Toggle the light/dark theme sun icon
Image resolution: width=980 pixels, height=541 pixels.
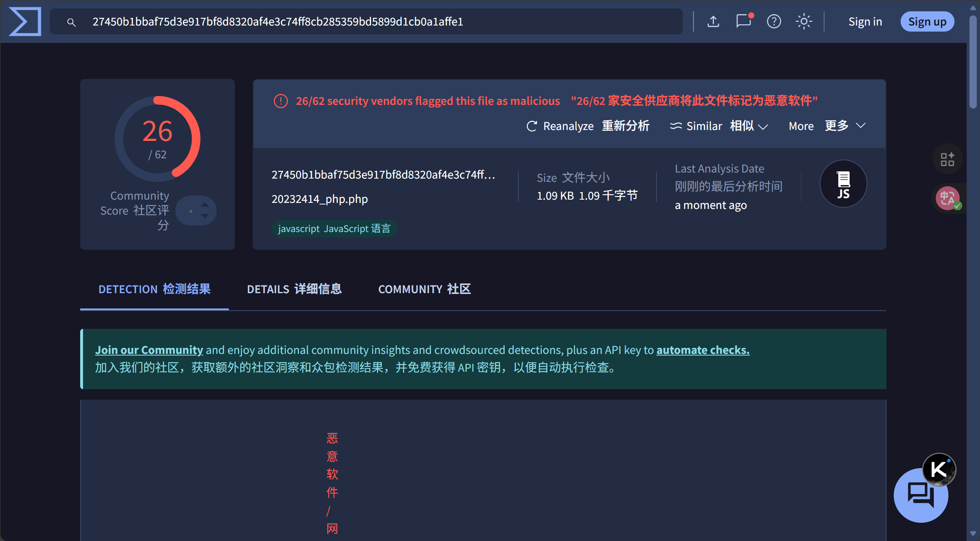(804, 21)
